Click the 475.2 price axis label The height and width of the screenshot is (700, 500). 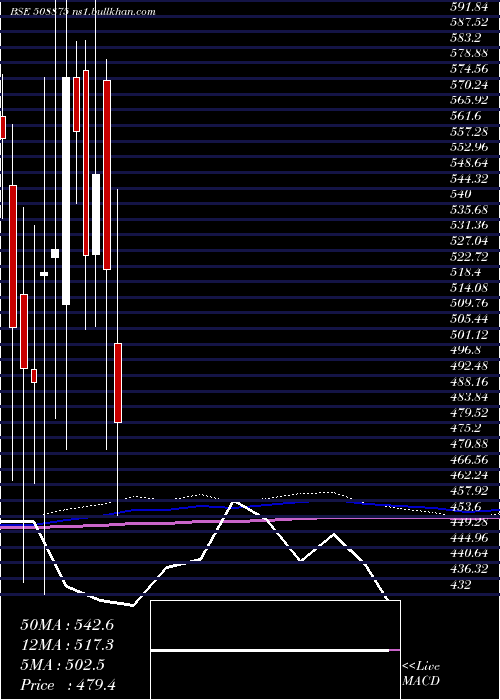click(466, 428)
